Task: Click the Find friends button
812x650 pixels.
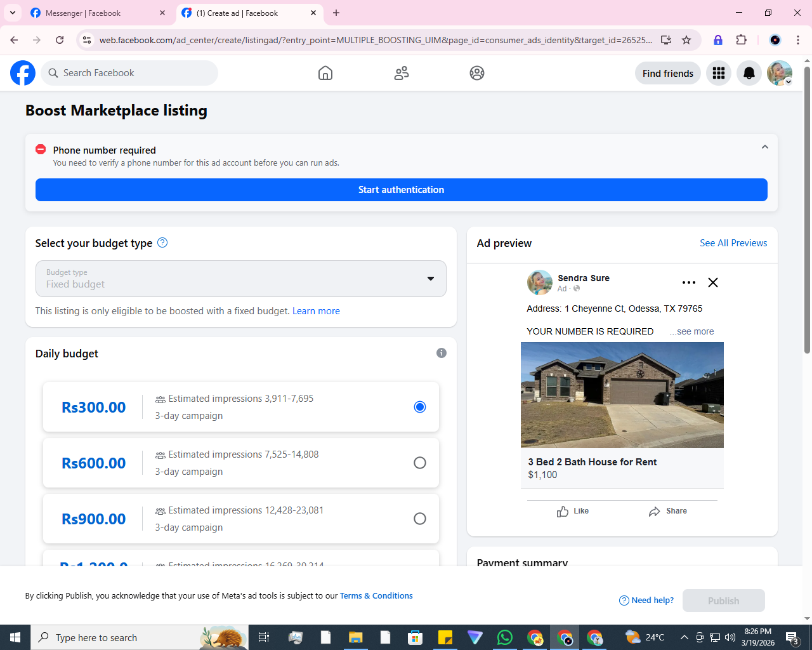Action: pos(668,73)
